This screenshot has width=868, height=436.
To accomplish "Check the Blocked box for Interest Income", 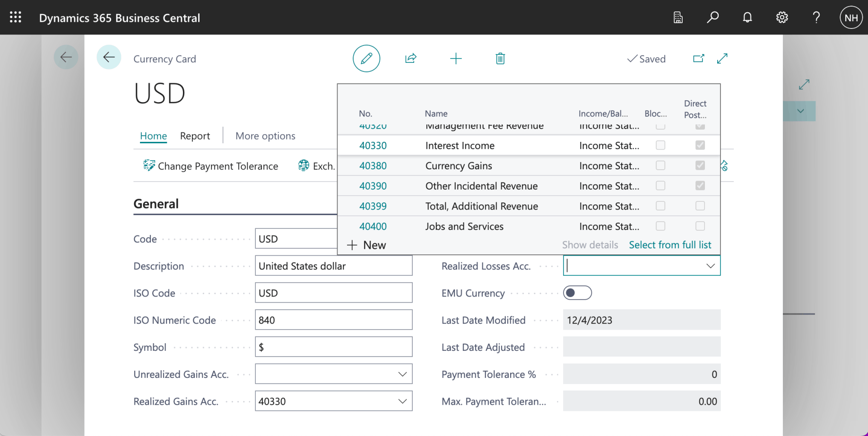I will pos(660,145).
